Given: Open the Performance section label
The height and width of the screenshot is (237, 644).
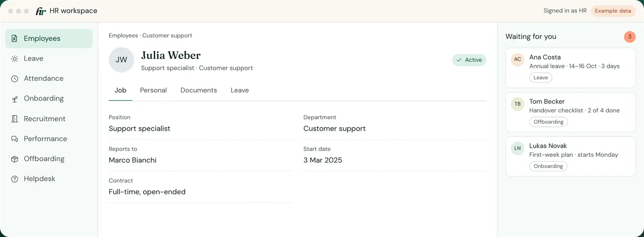Looking at the screenshot, I should (x=46, y=139).
